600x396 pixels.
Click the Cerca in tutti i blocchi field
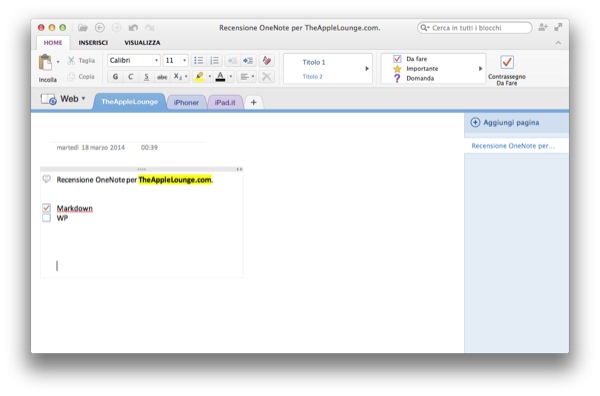pos(474,28)
